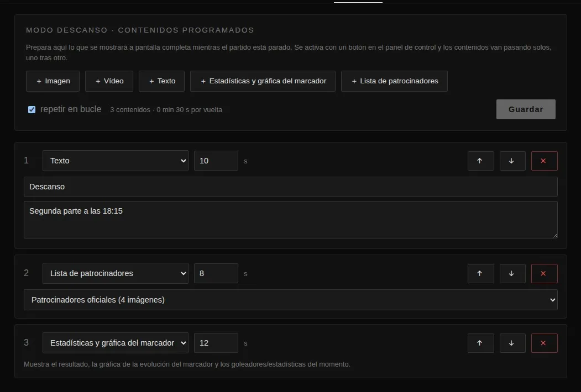This screenshot has width=581, height=392.
Task: Click the MODO DESCANSO · CONTENIDOS PROGRAMADOS heading
Action: tap(140, 30)
